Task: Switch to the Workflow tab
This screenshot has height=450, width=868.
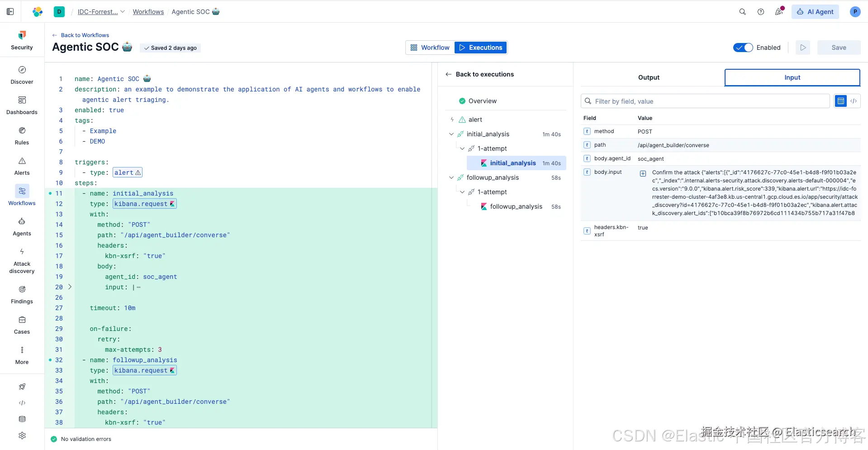Action: [x=430, y=48]
